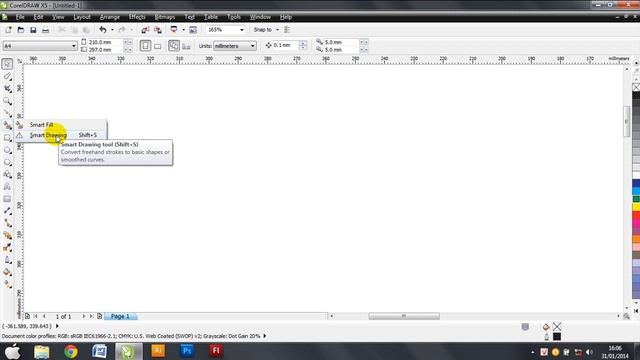This screenshot has width=640, height=360.
Task: Click the page width 210.0 mm field
Action: [x=104, y=42]
